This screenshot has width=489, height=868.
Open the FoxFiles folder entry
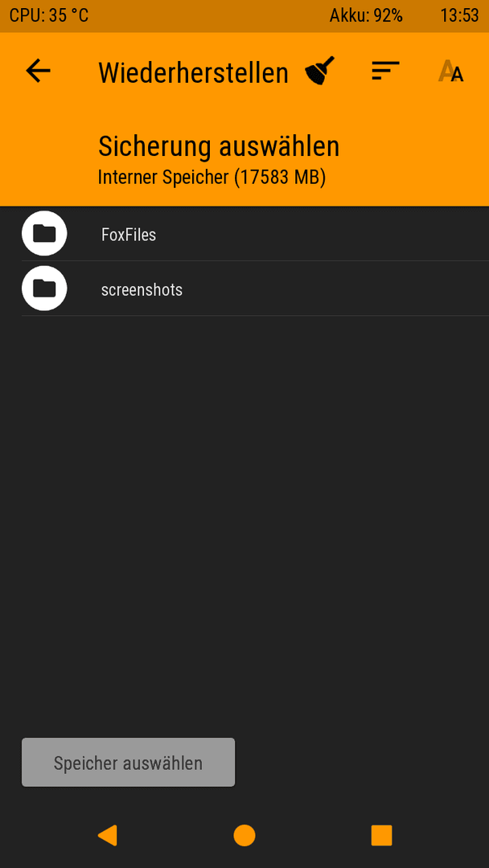[x=255, y=234]
